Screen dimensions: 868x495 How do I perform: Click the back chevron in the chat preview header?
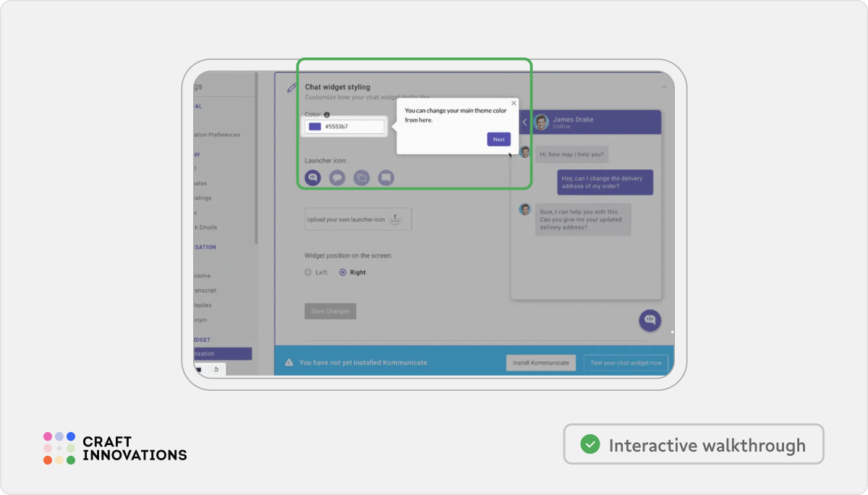[526, 122]
